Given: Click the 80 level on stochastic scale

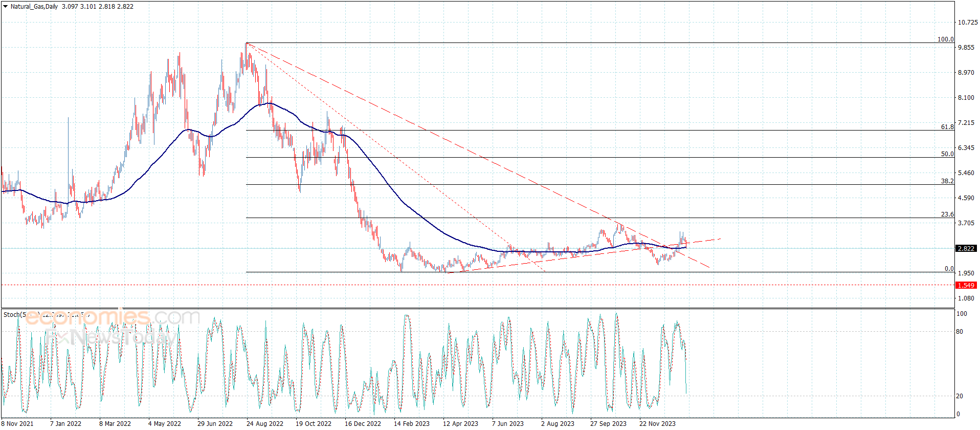Looking at the screenshot, I should pyautogui.click(x=960, y=332).
